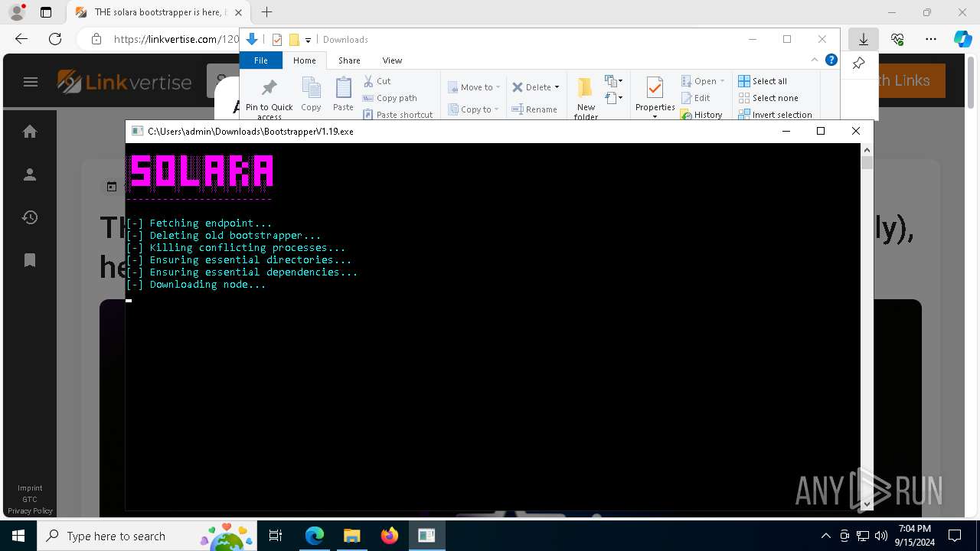This screenshot has height=551, width=980.
Task: Click Rename in the Explorer ribbon
Action: [x=534, y=109]
